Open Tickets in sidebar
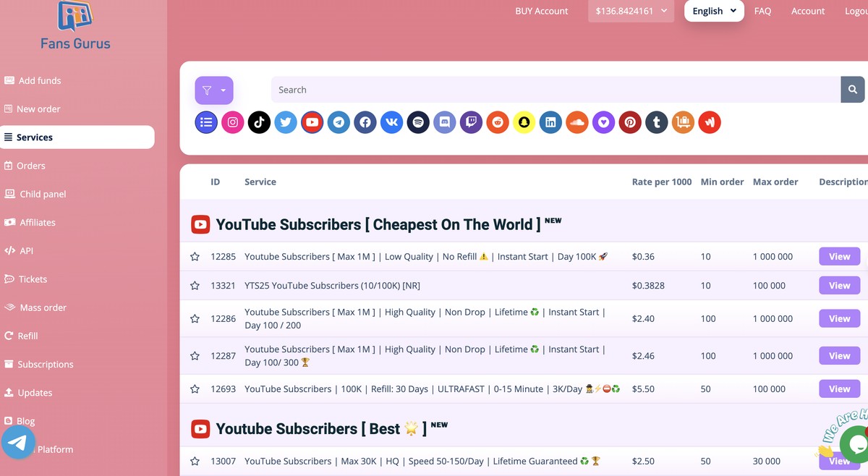Screen dimensions: 868x476 click(x=25, y=279)
